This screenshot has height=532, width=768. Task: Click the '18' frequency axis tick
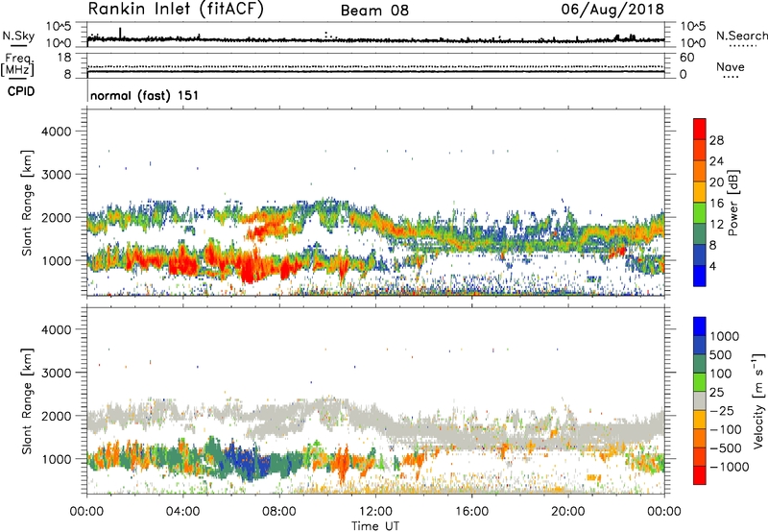pyautogui.click(x=64, y=58)
